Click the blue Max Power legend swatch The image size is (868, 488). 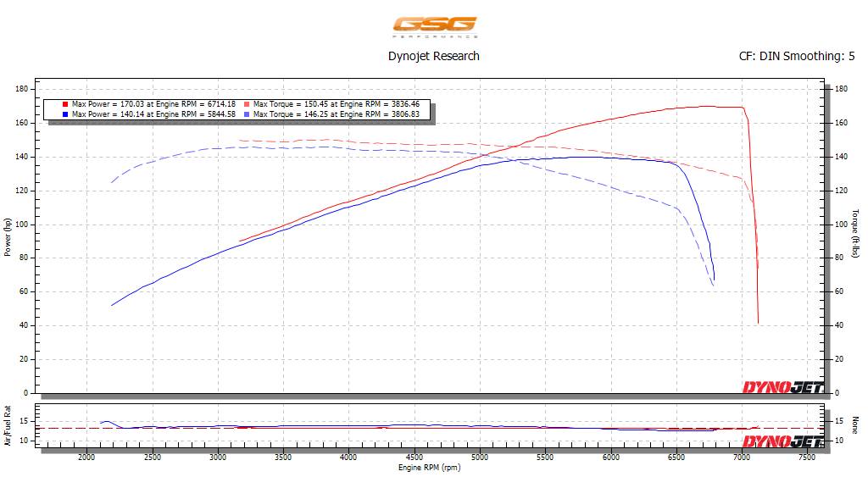point(65,114)
